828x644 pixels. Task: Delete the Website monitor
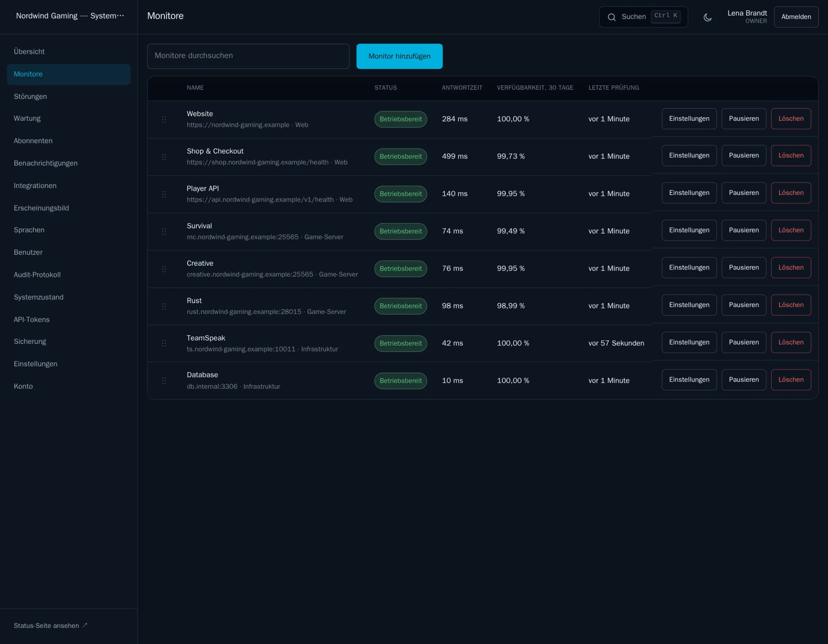791,119
